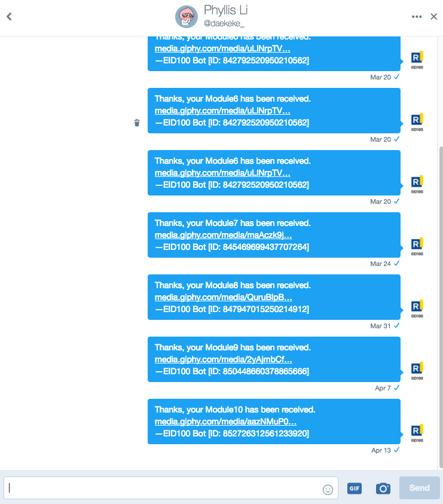Open the Module10 giphy link aazNMuP0
The height and width of the screenshot is (504, 443).
(225, 421)
